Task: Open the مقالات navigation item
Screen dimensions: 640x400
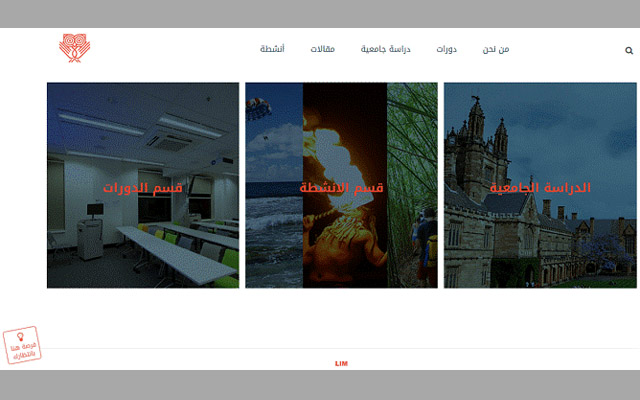Action: click(322, 49)
